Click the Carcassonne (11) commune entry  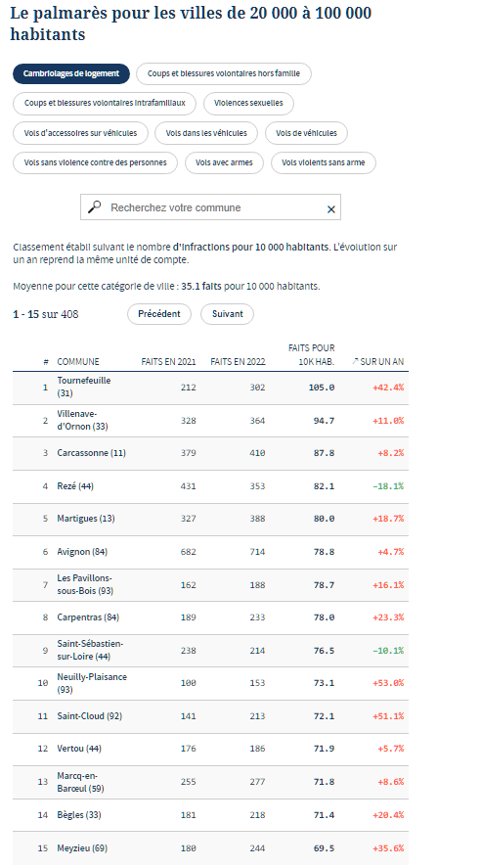pos(91,453)
